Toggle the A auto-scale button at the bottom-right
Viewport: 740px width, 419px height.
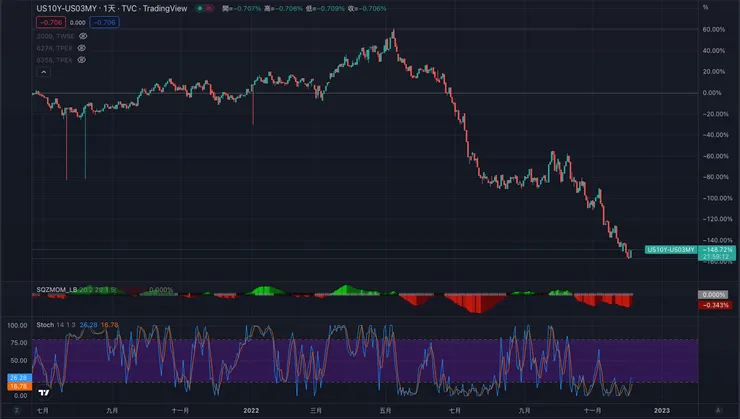719,411
